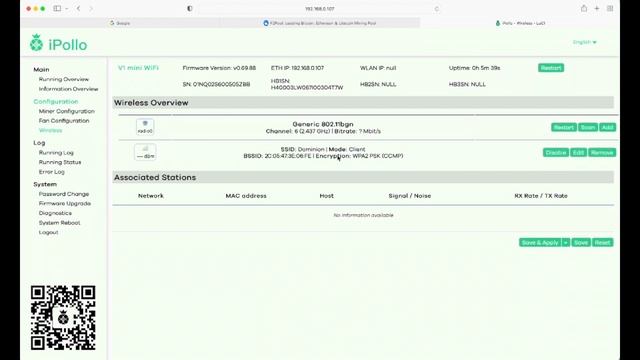
Task: Open the Safari sidebar toggle icon
Action: pos(57,9)
